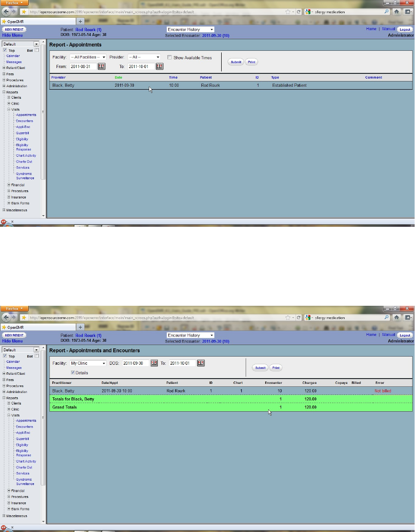Click reload icon in Appointments and Encounters window address bar
Image resolution: width=415 pixels, height=532 pixels.
298,318
